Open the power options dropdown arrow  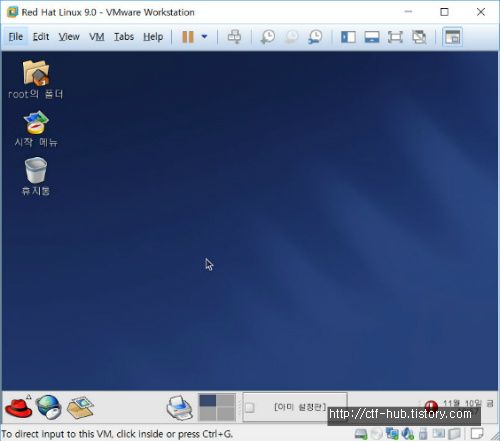[x=204, y=37]
